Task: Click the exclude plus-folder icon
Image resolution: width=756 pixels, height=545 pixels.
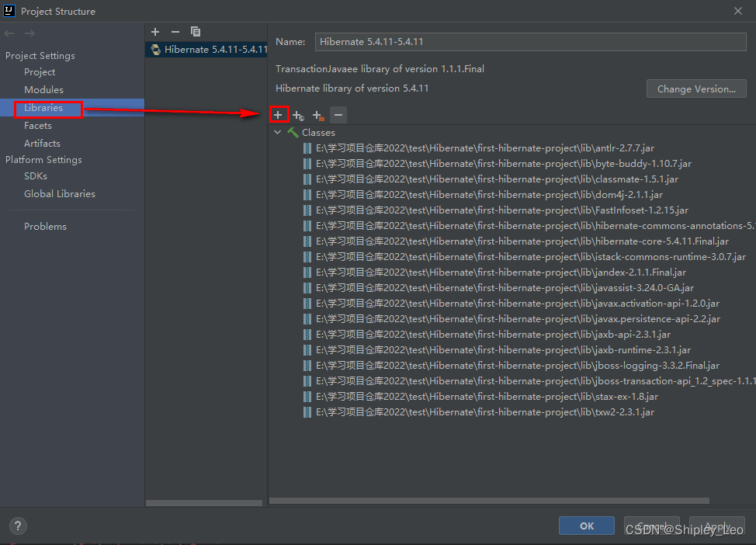Action: point(318,115)
